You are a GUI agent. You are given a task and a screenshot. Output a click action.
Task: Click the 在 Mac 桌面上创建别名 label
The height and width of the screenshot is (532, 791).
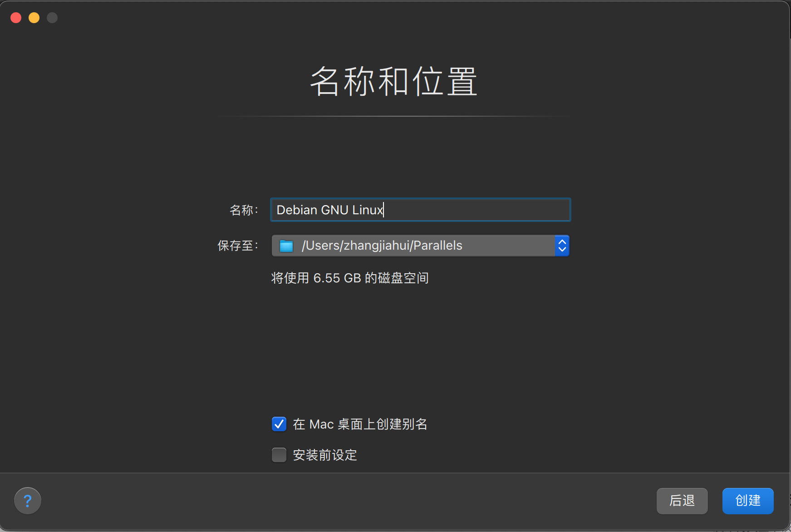[360, 424]
